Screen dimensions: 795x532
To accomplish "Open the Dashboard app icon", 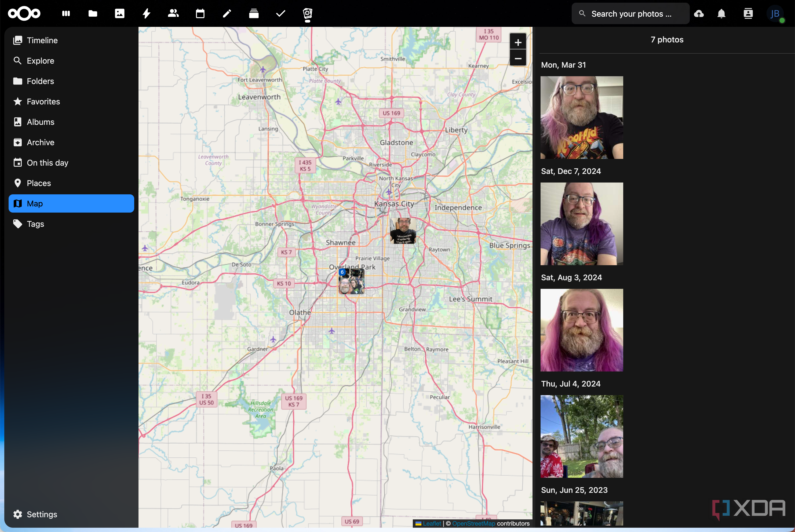I will click(66, 14).
